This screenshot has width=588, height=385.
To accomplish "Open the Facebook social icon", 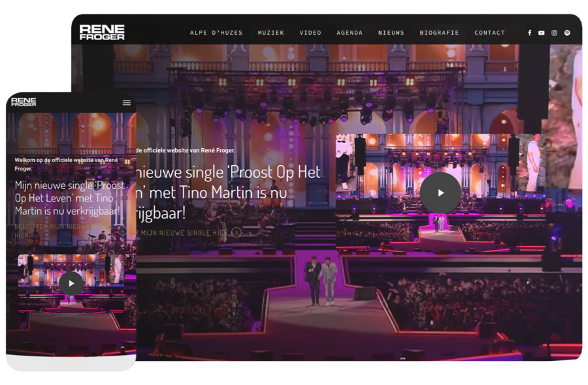I will coord(529,33).
